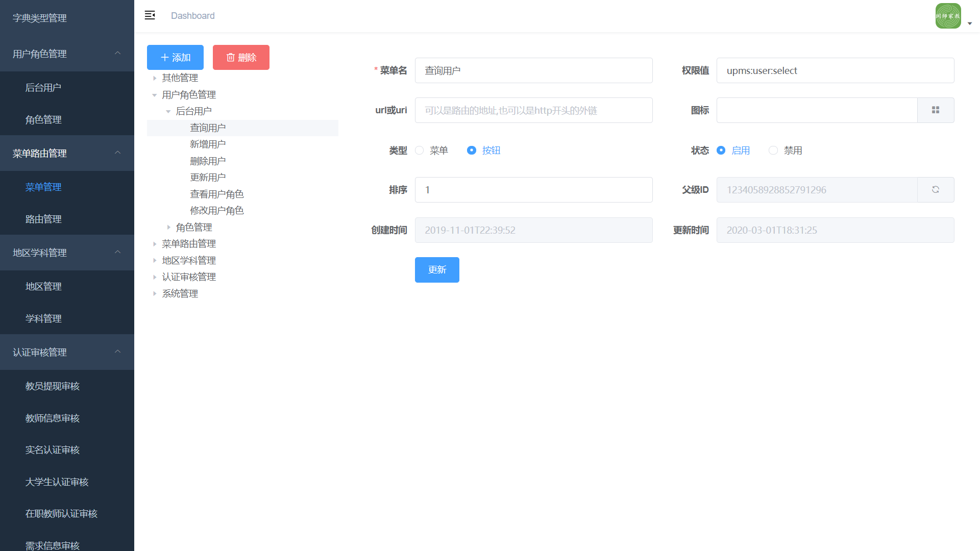
Task: Select 删除用户 in the menu tree
Action: pos(208,161)
